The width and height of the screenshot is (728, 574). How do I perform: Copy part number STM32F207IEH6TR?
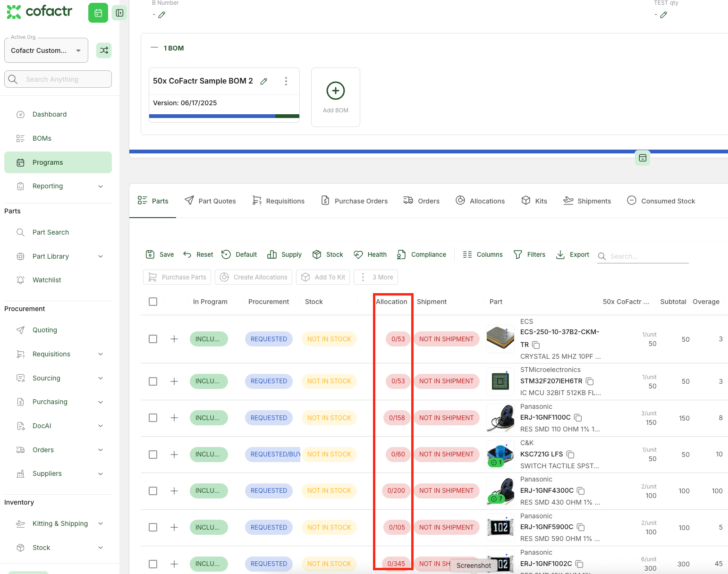(590, 381)
